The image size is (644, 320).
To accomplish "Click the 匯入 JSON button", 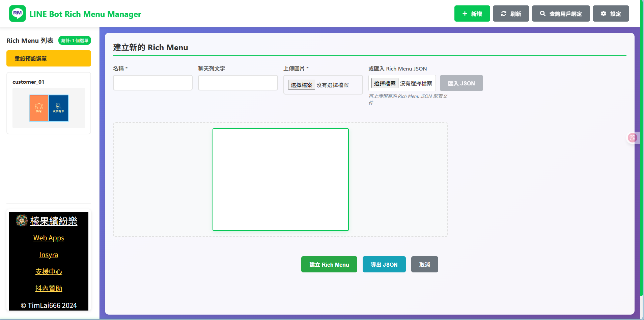I will [x=461, y=83].
